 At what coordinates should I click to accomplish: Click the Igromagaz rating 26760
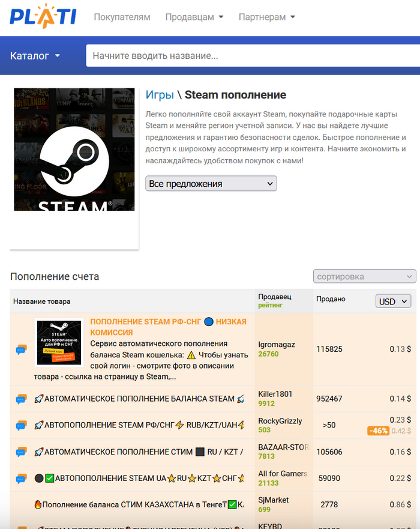(x=268, y=354)
